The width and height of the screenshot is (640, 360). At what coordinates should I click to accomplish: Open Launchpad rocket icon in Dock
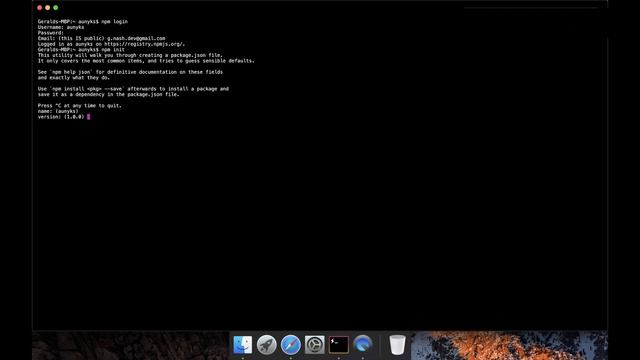267,345
